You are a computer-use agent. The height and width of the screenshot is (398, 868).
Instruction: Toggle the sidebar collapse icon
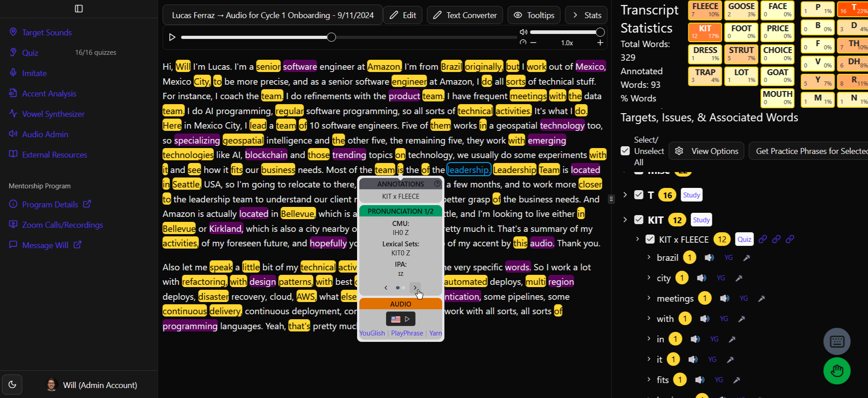[79, 9]
